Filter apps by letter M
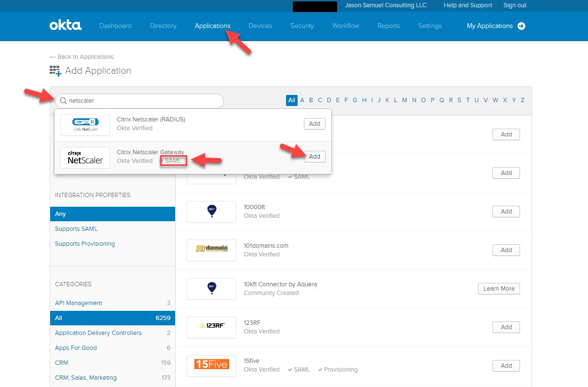Screen dimensions: 588x387 404,100
